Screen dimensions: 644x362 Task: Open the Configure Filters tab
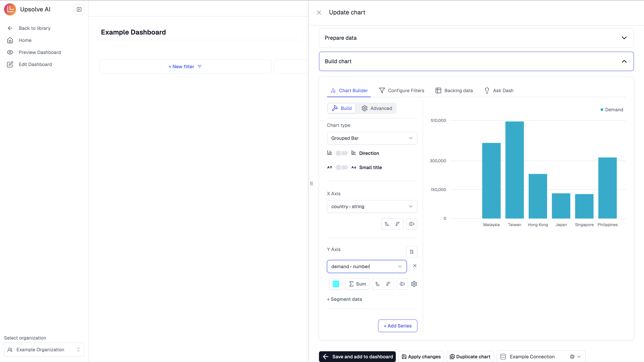click(x=401, y=91)
